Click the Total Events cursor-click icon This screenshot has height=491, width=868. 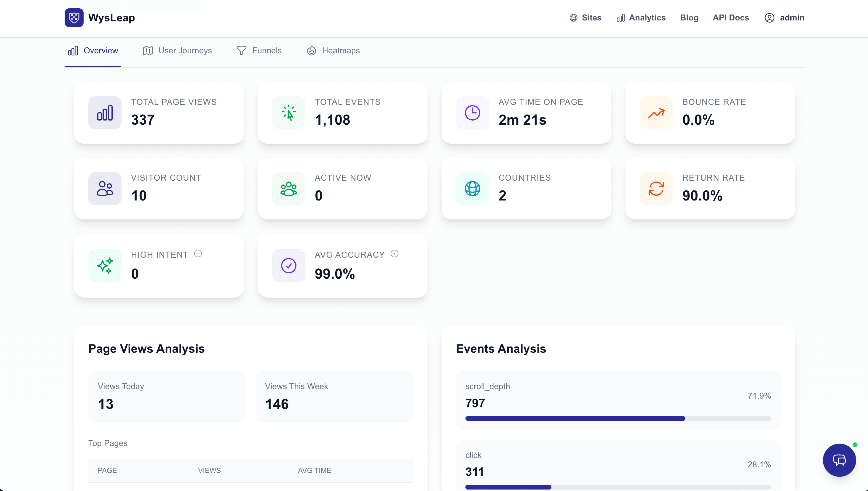point(288,113)
